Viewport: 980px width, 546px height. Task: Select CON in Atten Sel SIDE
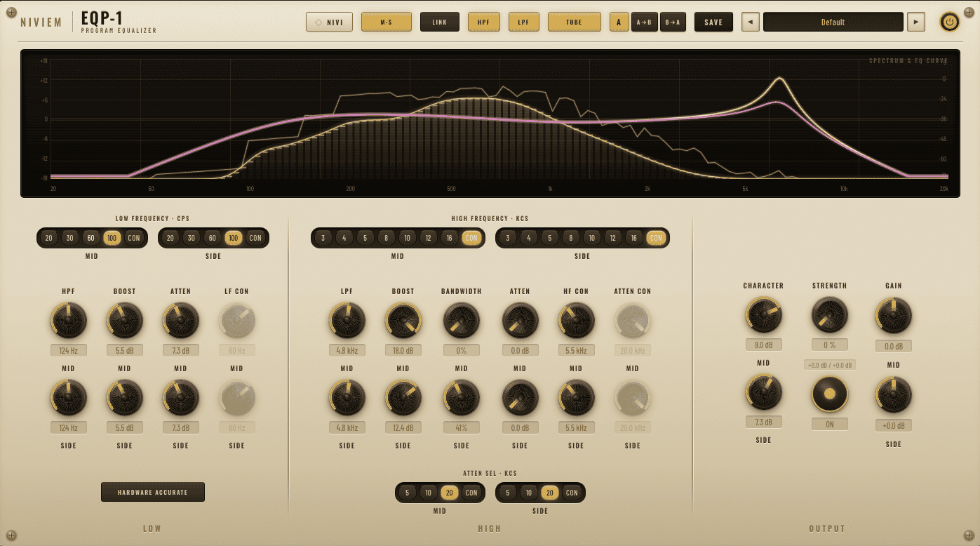(x=572, y=493)
